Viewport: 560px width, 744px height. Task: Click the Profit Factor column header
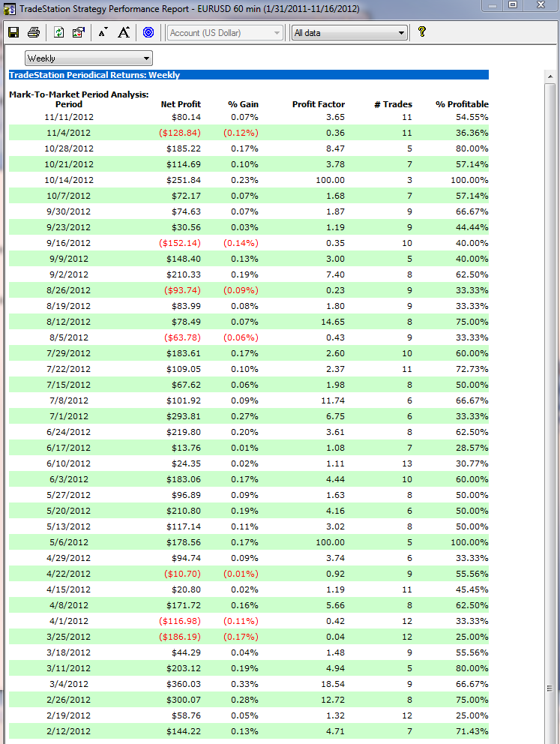click(318, 104)
